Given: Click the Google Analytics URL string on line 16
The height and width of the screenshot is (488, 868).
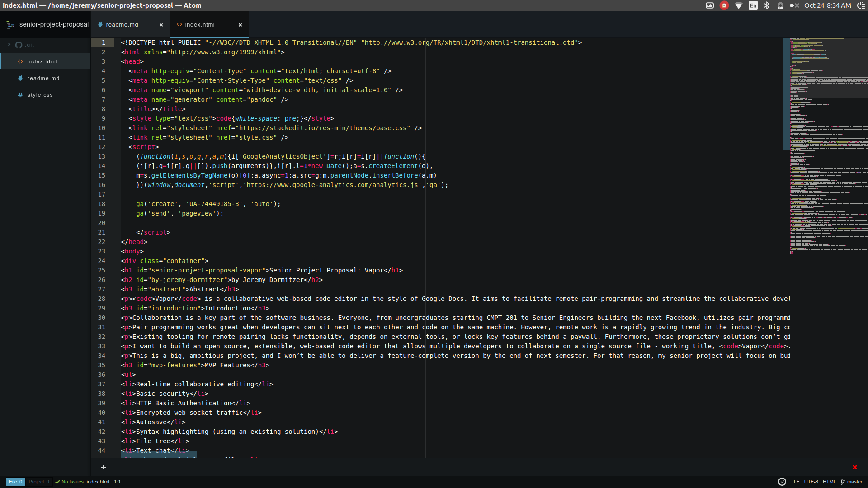Looking at the screenshot, I should coord(332,185).
